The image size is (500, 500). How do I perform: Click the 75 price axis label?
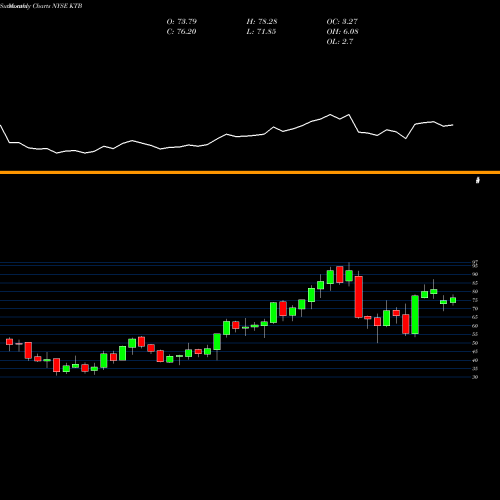point(475,300)
